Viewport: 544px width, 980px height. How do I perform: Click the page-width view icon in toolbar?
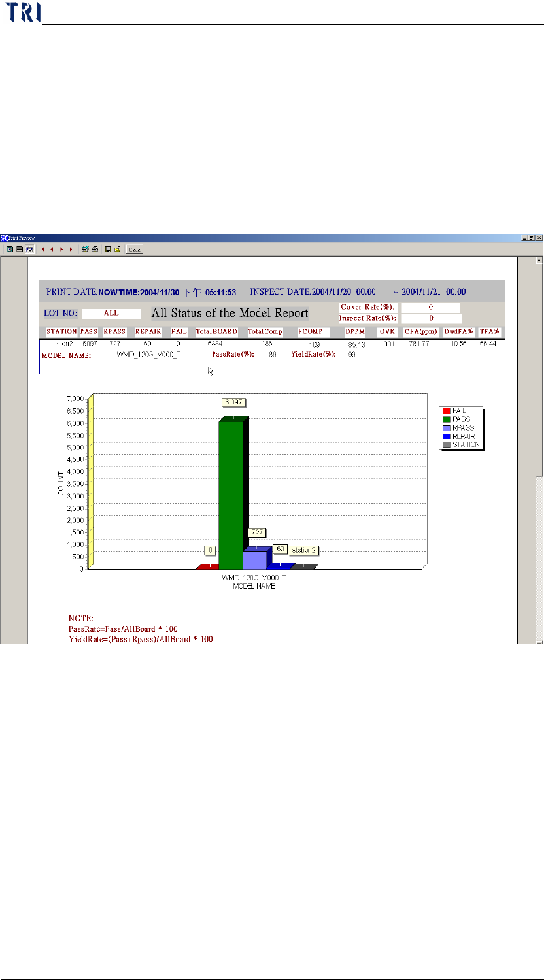coord(20,250)
